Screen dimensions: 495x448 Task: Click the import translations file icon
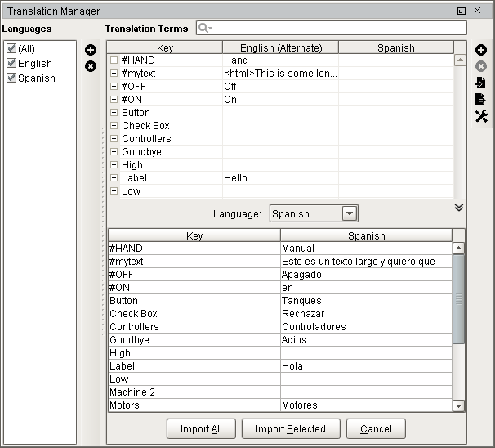pos(481,83)
